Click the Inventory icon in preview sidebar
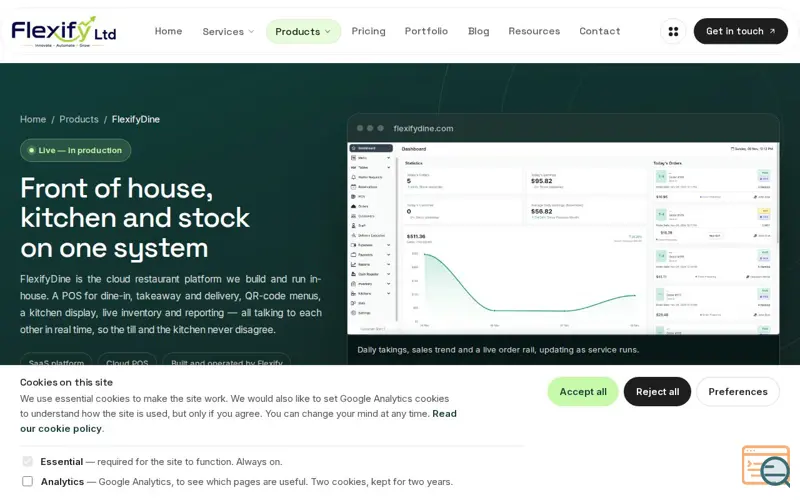The width and height of the screenshot is (800, 500). 354,284
